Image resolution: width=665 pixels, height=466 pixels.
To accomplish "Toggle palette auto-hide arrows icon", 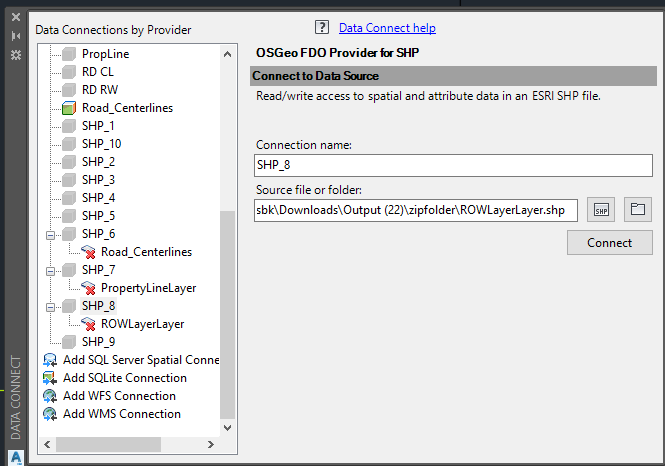I will click(15, 35).
